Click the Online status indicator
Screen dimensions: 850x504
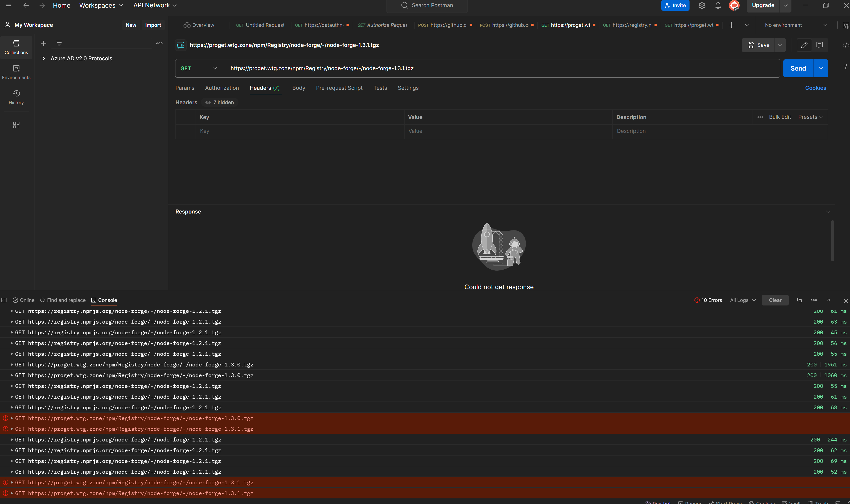pyautogui.click(x=23, y=300)
